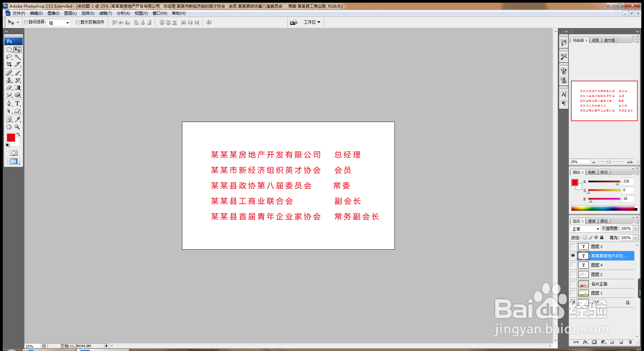Switch to the 直方图 histogram tab

[610, 40]
